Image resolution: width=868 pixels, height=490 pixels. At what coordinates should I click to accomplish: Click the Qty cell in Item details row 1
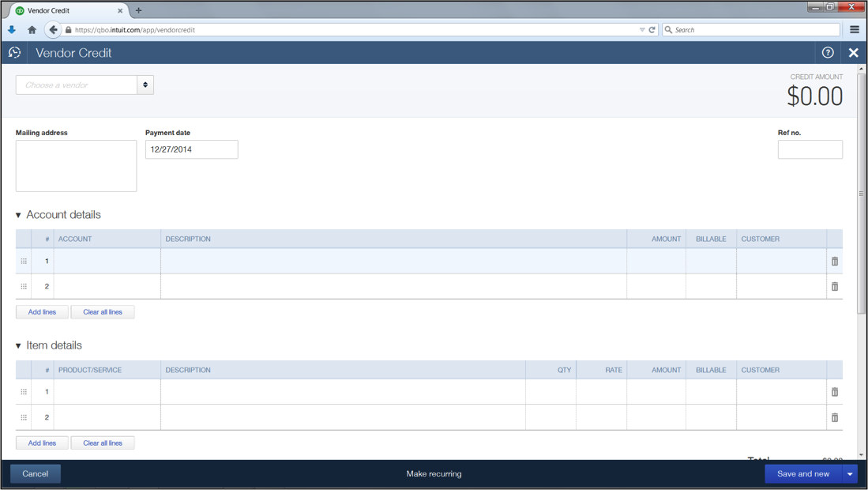[x=550, y=391]
